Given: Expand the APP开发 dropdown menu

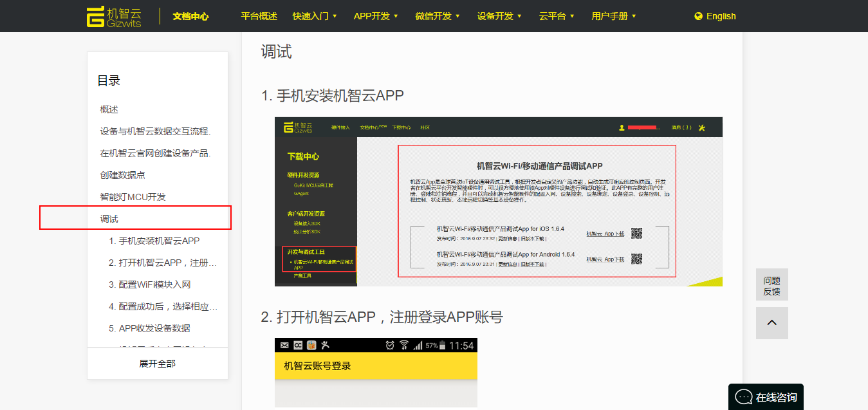Looking at the screenshot, I should 376,16.
